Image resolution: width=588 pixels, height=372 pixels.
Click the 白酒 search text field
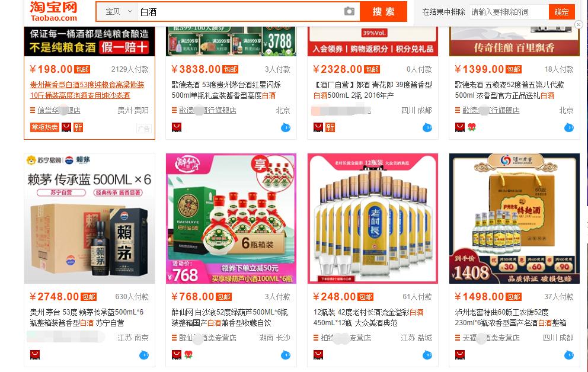(x=240, y=12)
